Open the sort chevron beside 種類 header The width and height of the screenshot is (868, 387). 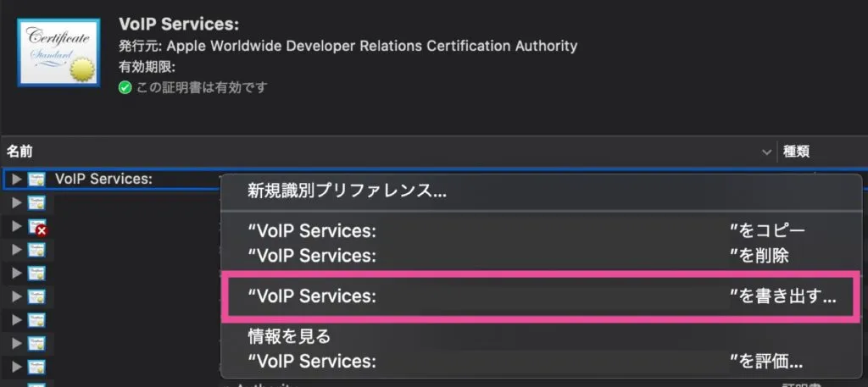click(767, 152)
